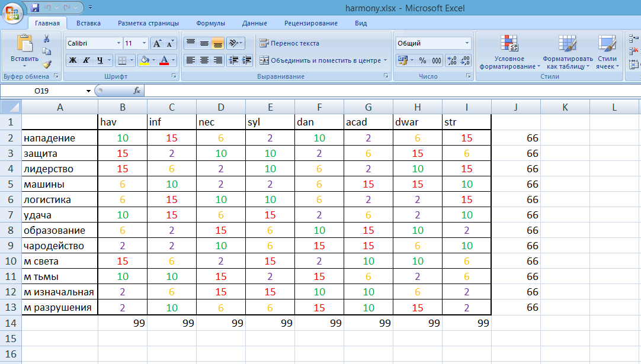641x364 pixels.
Task: Click the Format Painter brush icon
Action: pyautogui.click(x=47, y=64)
